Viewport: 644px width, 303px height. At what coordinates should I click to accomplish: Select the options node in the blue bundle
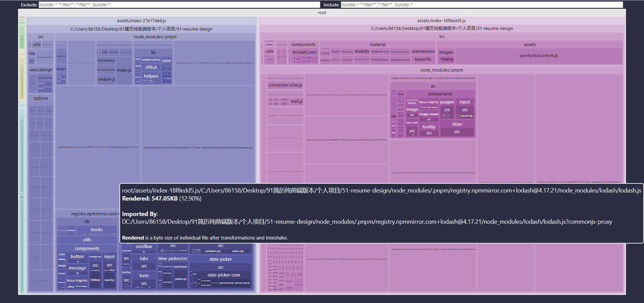pyautogui.click(x=41, y=98)
